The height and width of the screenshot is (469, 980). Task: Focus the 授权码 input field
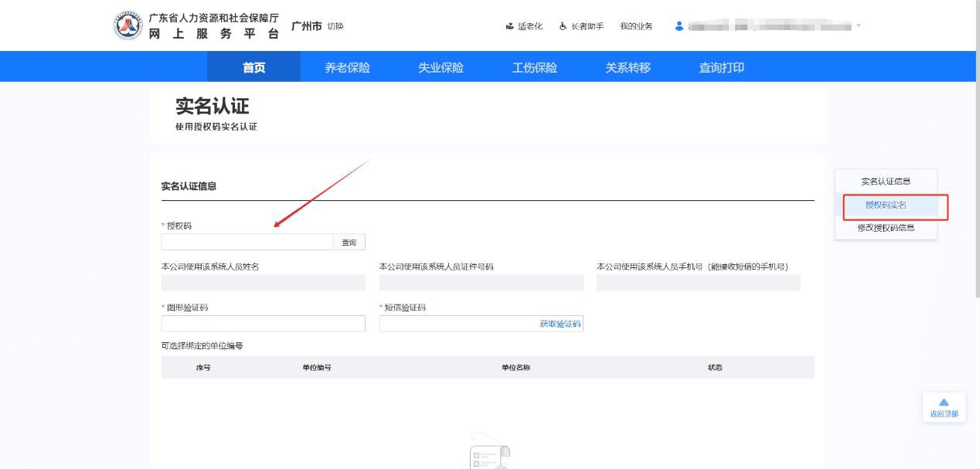point(247,243)
